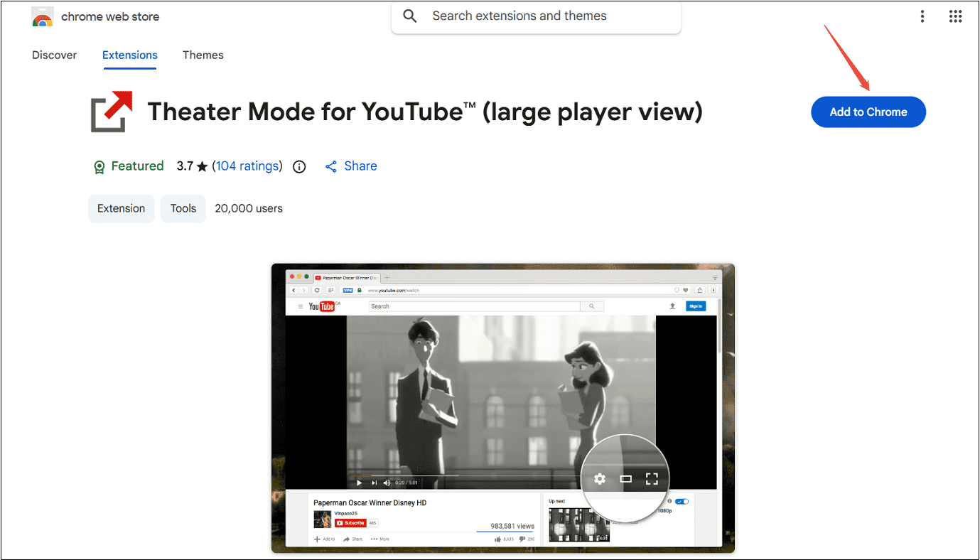
Task: Switch to the Discover tab
Action: (x=54, y=55)
